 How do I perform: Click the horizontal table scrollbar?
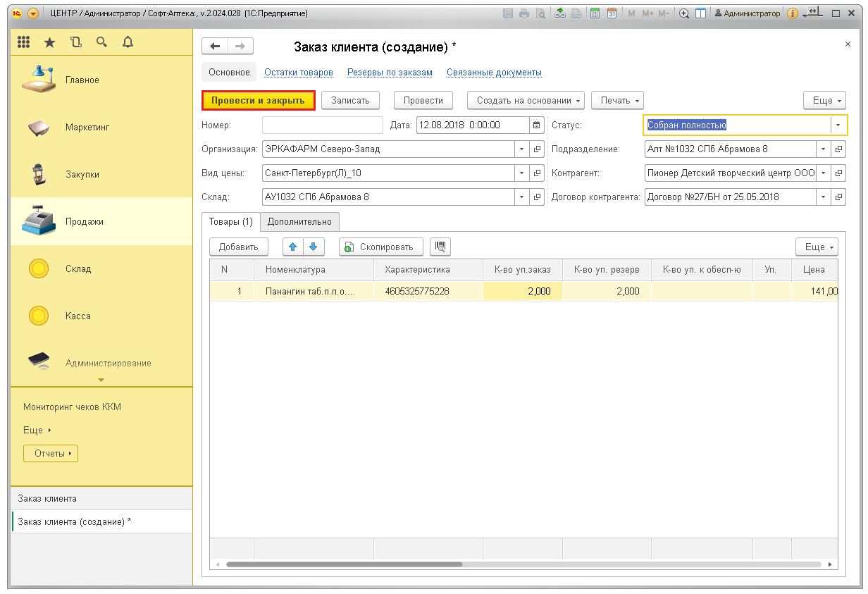click(344, 564)
